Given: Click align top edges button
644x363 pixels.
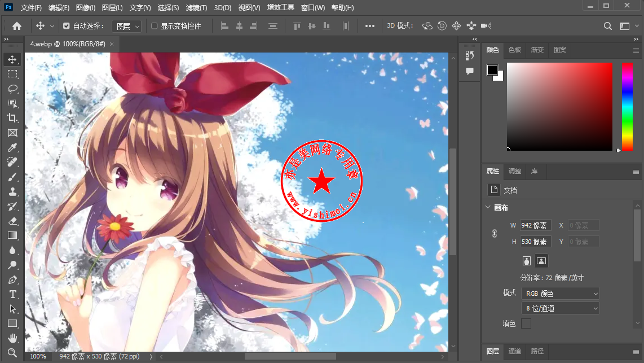Looking at the screenshot, I should point(297,26).
